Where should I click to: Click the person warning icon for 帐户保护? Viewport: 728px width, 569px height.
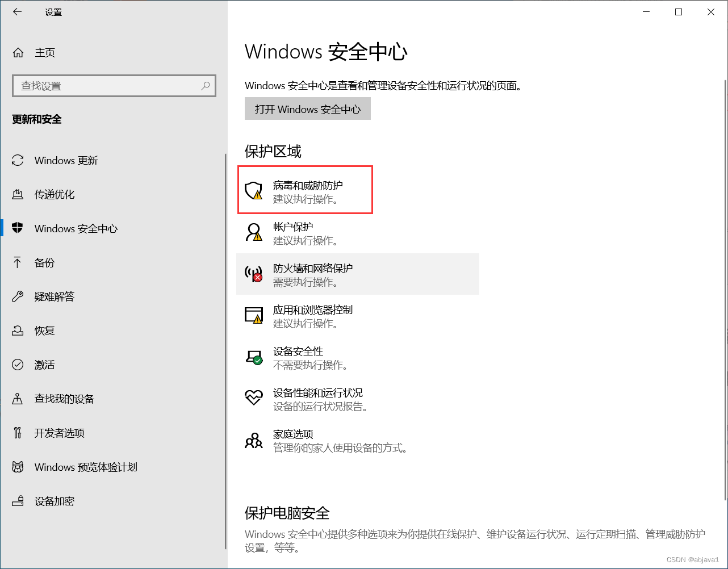254,232
